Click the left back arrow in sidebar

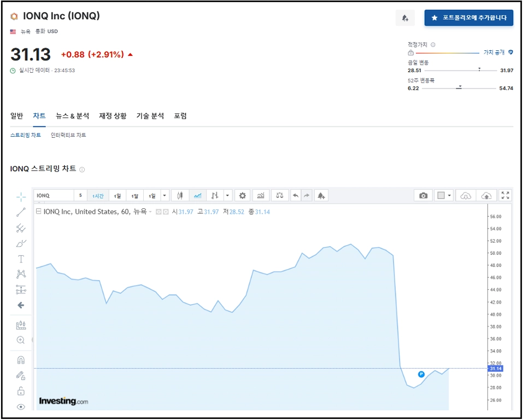[21, 305]
